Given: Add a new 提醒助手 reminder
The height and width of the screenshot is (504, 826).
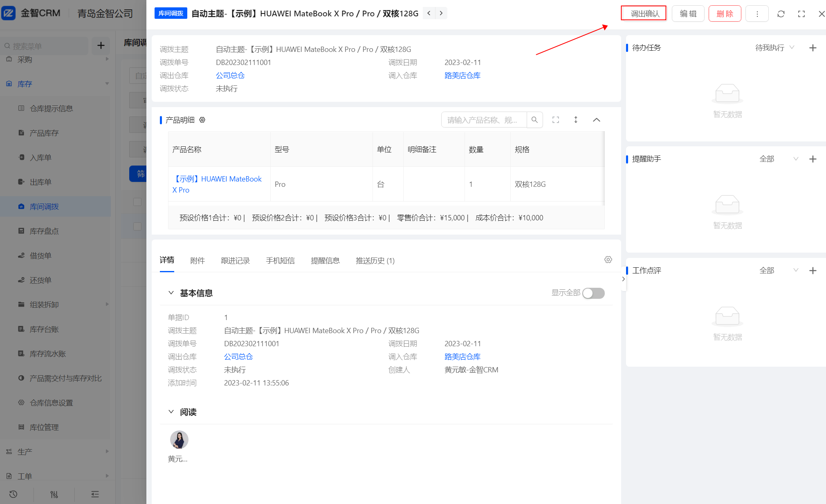Looking at the screenshot, I should tap(813, 159).
